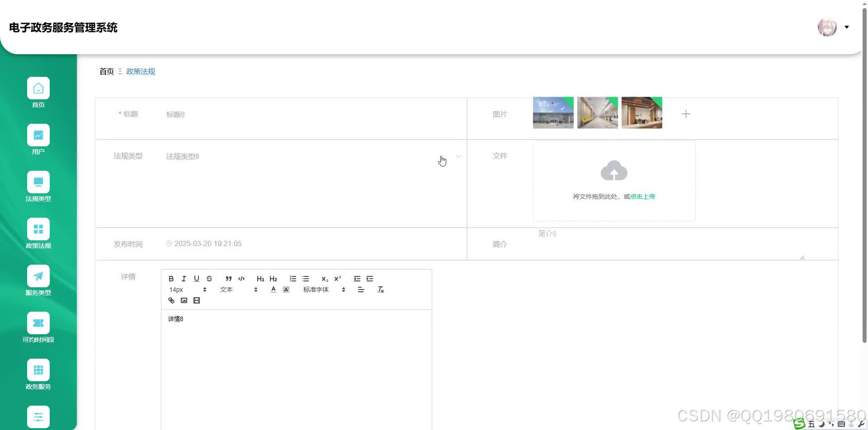This screenshot has height=430, width=868.
Task: Select the second hallway picture thumbnail
Action: [x=598, y=113]
